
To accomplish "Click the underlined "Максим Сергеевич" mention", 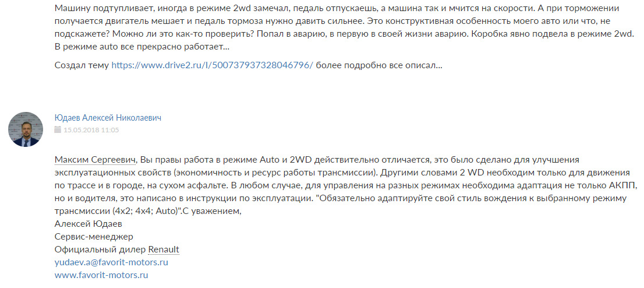I will 95,160.
